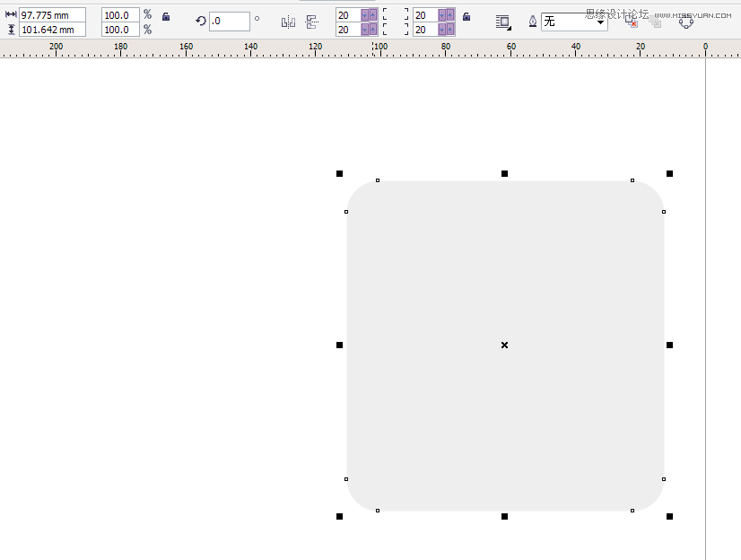
Task: Click the center X marker of the rounded square
Action: tap(504, 345)
